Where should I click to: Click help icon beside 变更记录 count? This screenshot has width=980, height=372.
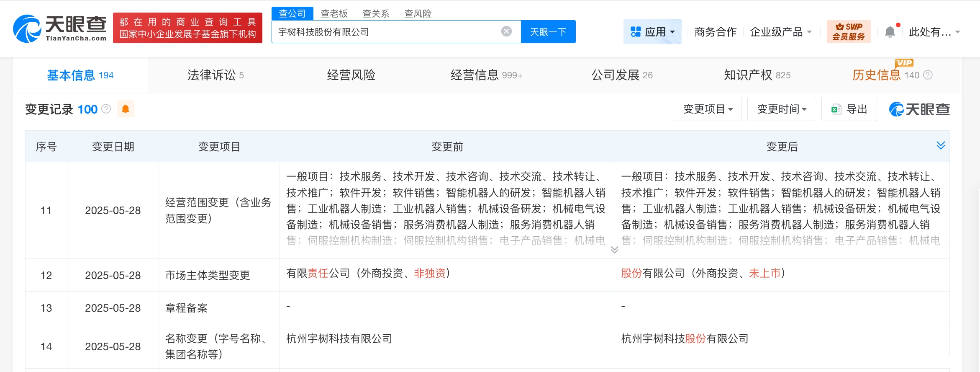tap(106, 109)
